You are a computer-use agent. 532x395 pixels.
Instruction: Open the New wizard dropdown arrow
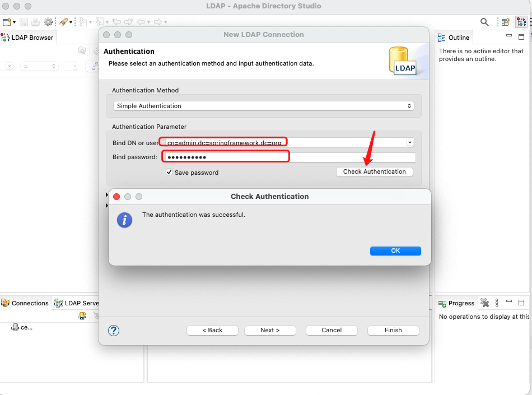(13, 21)
